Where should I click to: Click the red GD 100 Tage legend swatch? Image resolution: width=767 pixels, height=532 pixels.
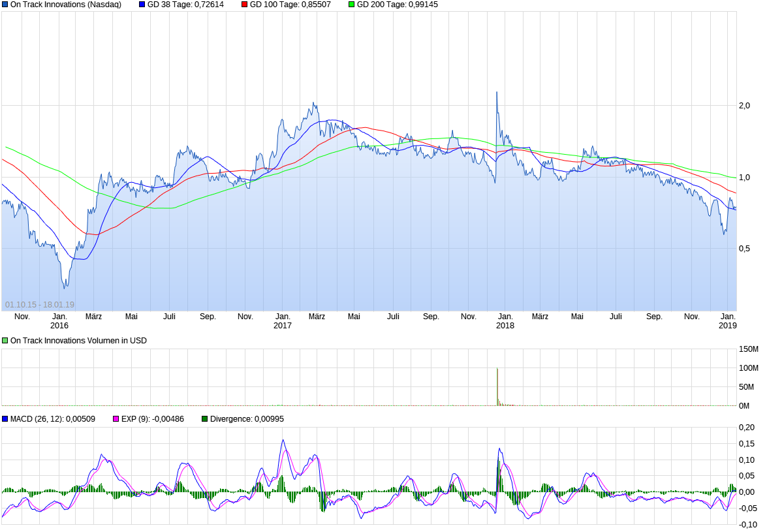pyautogui.click(x=245, y=5)
